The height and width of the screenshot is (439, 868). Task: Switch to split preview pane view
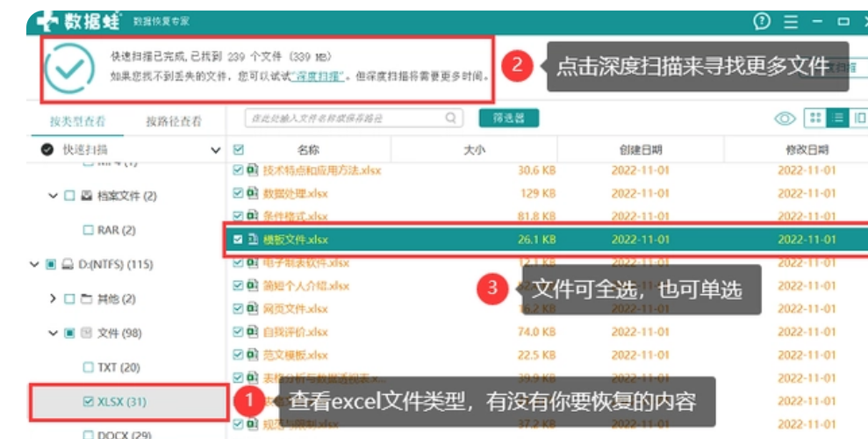[x=859, y=118]
